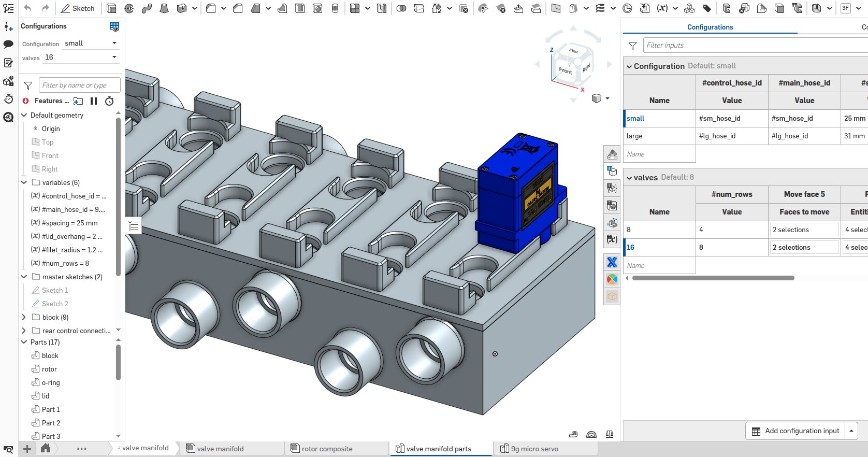Open the Configuration dropdown showing small
Viewport: 868px width, 457px height.
click(91, 44)
